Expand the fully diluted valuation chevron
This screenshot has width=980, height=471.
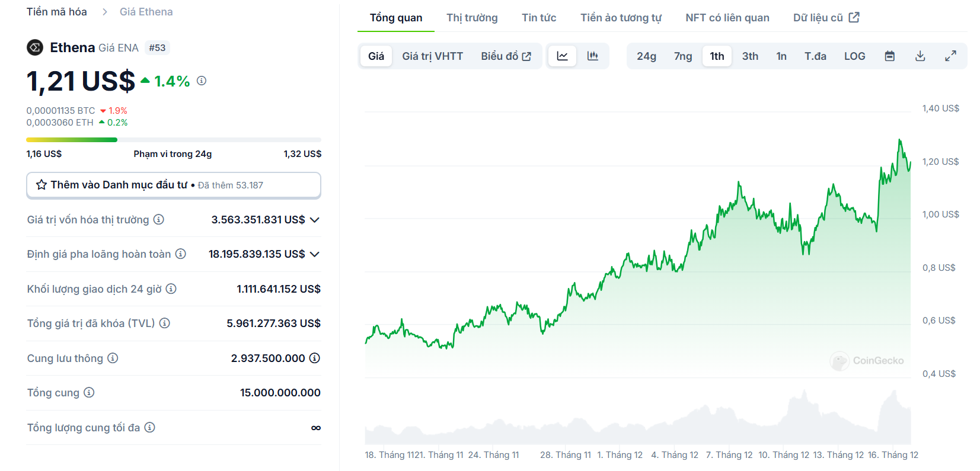315,254
